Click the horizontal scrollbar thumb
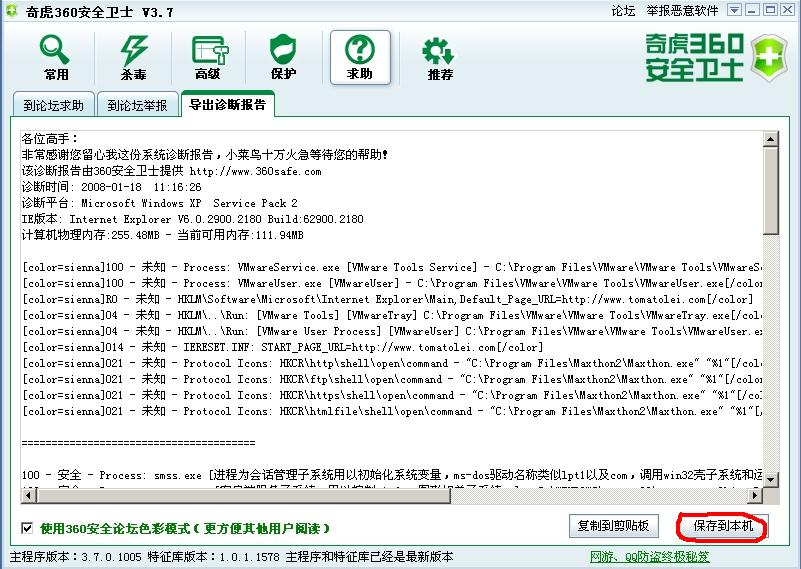This screenshot has height=569, width=801. tap(243, 495)
